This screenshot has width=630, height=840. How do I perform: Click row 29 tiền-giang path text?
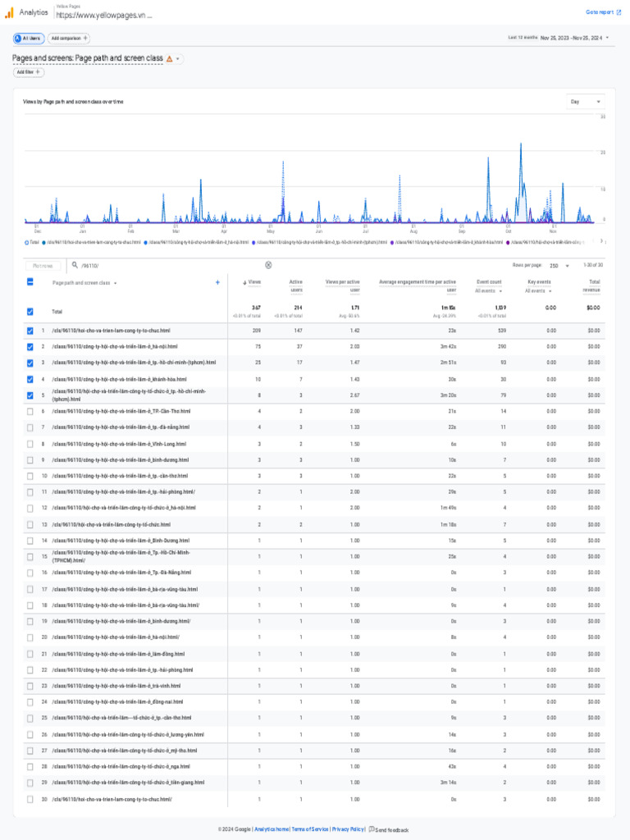tap(128, 783)
